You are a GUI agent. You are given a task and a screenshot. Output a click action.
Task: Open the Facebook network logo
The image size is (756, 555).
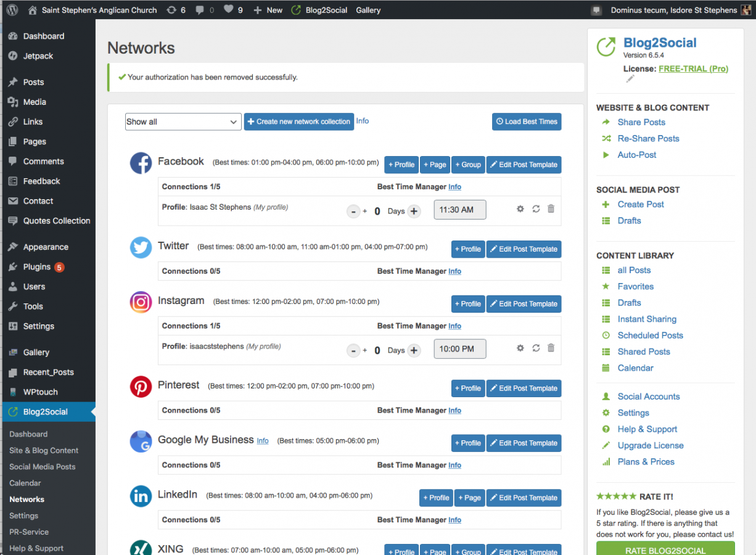141,163
